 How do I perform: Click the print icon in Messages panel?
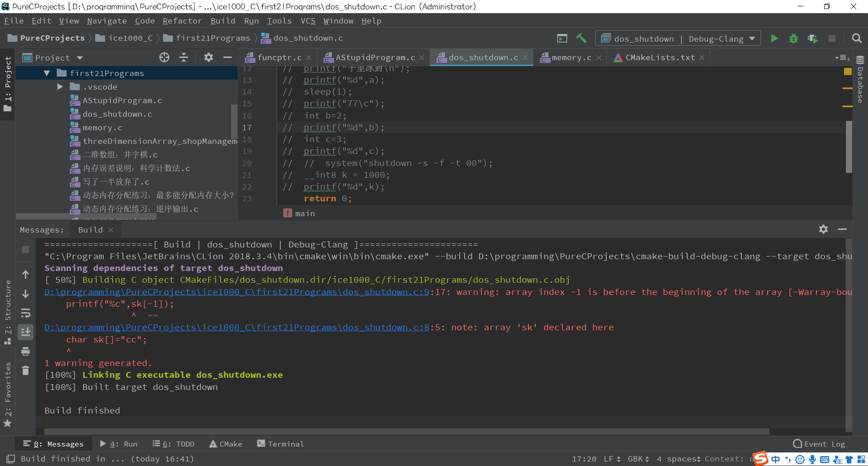pyautogui.click(x=26, y=351)
